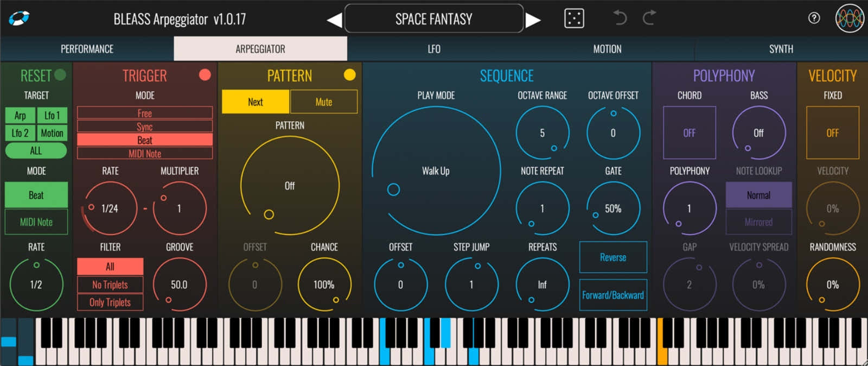Set reset mode to Beat
Viewport: 868px width, 366px height.
36,195
